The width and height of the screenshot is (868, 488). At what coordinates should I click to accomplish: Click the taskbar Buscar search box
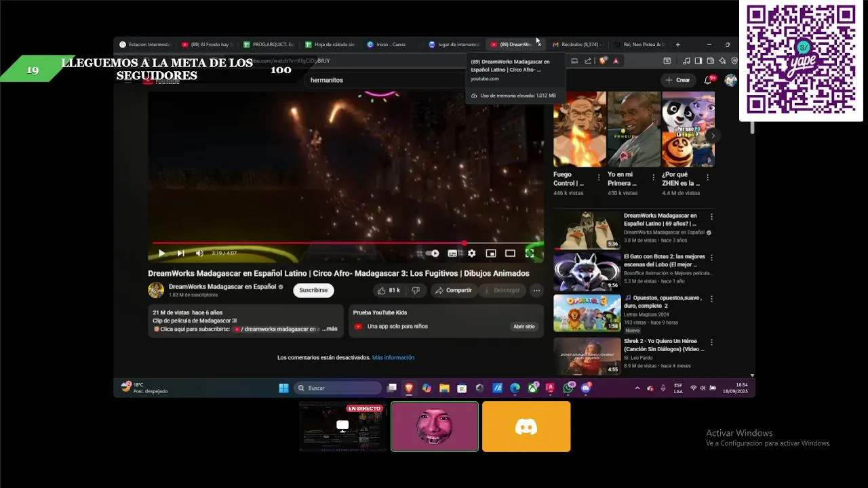[338, 388]
